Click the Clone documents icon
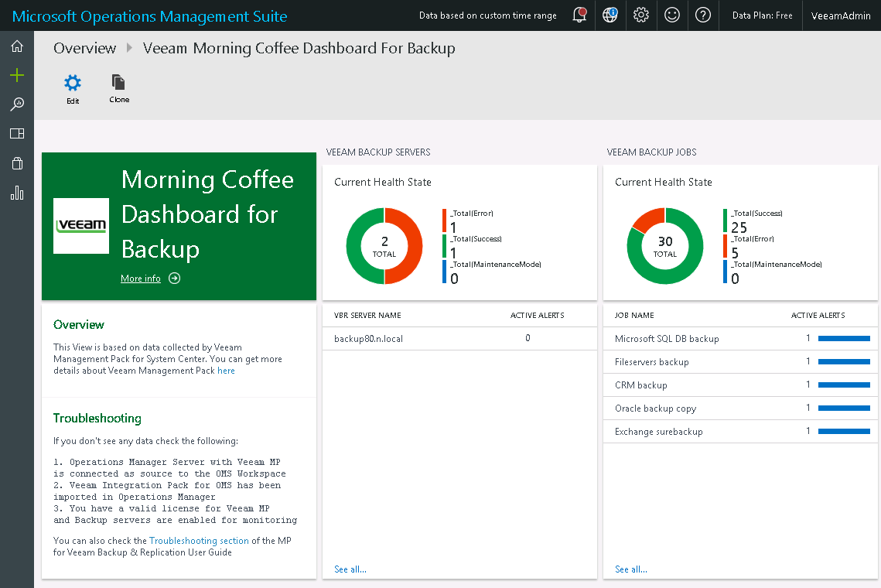Image resolution: width=881 pixels, height=588 pixels. pyautogui.click(x=118, y=82)
